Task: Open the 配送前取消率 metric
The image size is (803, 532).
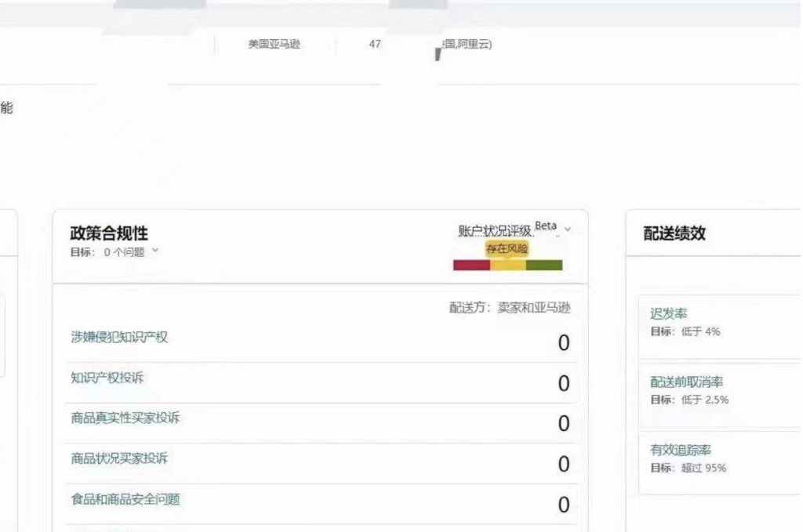Action: click(x=686, y=382)
